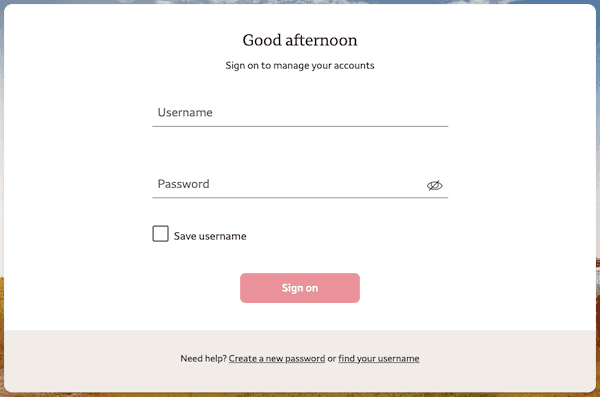The width and height of the screenshot is (600, 397).
Task: Follow the find your username link
Action: pyautogui.click(x=378, y=358)
